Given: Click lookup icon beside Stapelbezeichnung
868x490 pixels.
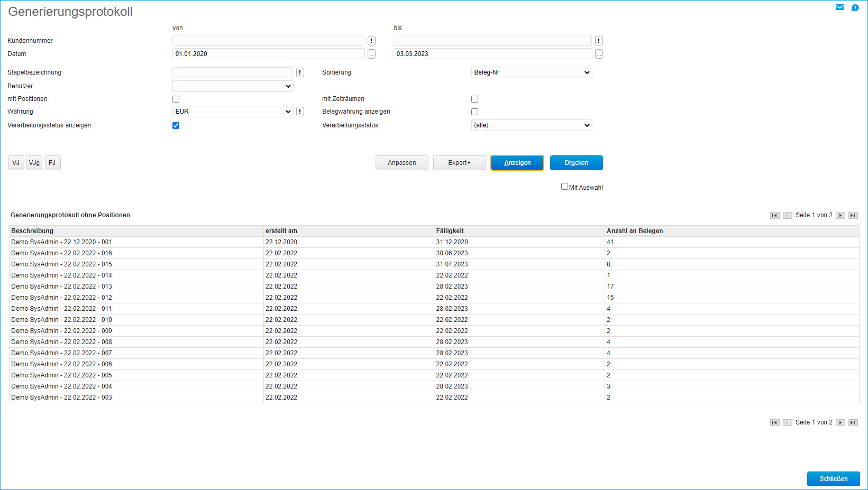Looking at the screenshot, I should (x=300, y=72).
